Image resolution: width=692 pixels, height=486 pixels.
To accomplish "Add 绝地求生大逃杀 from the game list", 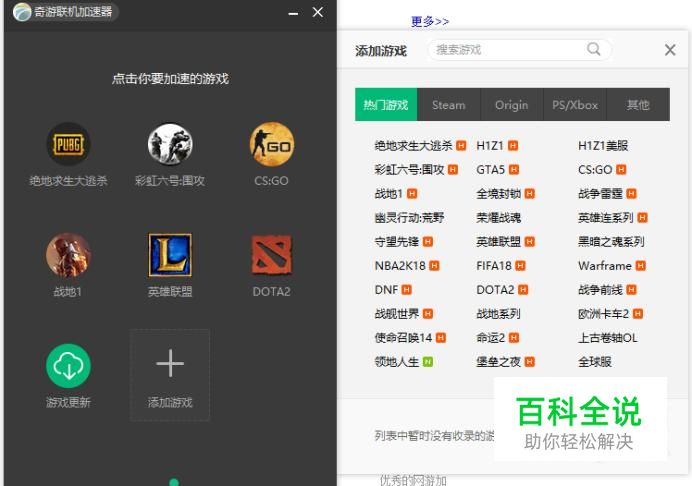I will coord(414,146).
